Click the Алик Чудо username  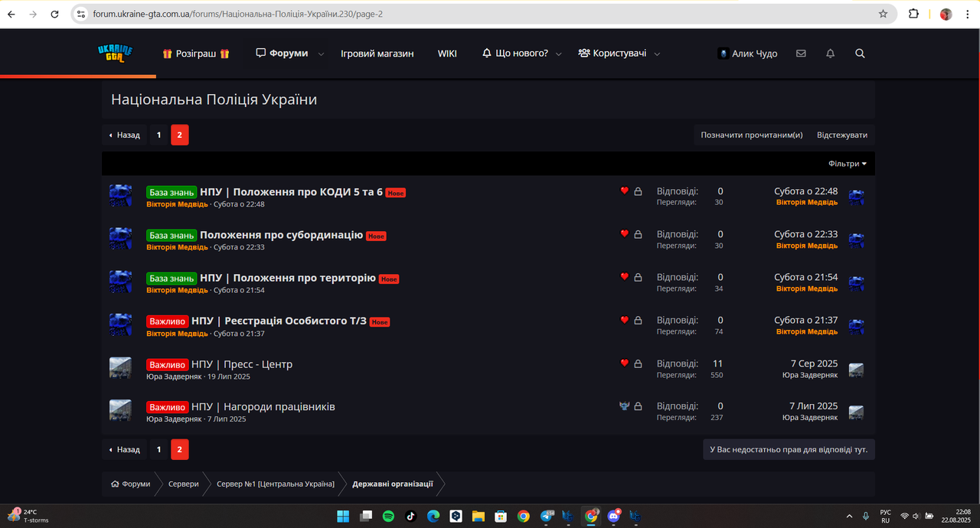click(754, 54)
